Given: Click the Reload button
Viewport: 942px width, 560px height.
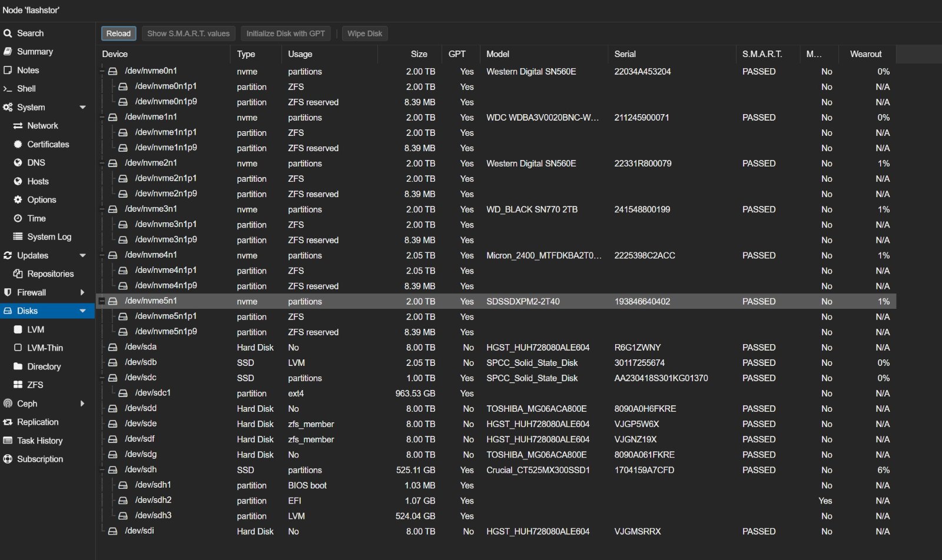Looking at the screenshot, I should [x=118, y=34].
